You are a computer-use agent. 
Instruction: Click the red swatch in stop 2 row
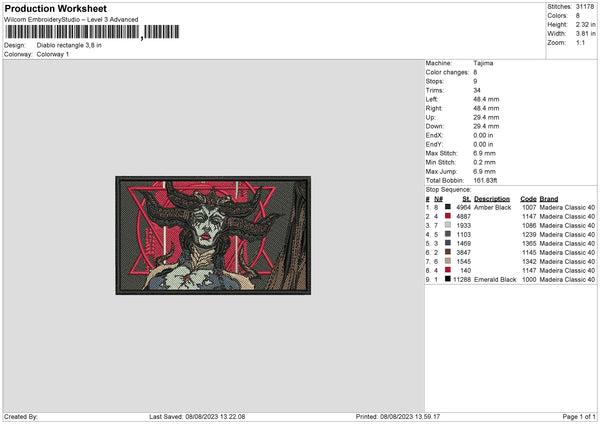point(448,216)
